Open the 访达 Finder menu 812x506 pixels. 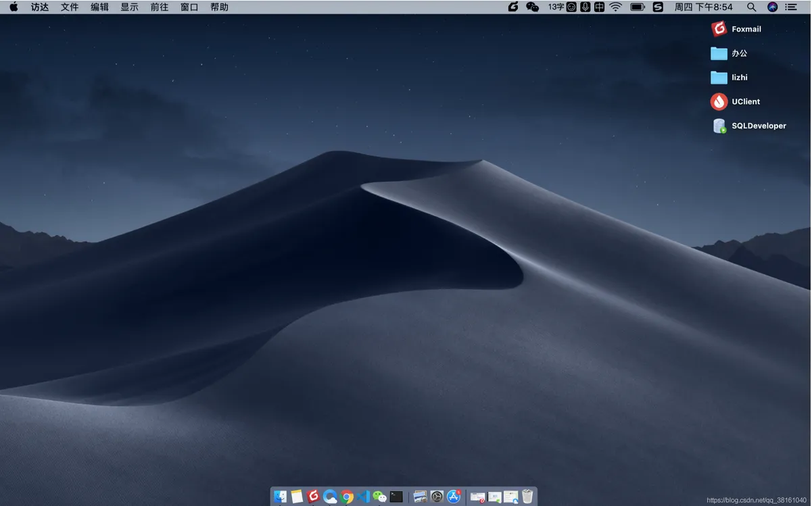point(40,7)
